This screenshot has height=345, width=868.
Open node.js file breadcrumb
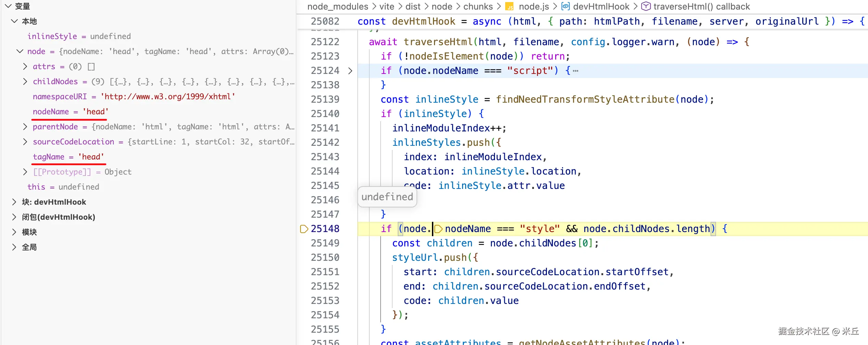(x=534, y=7)
